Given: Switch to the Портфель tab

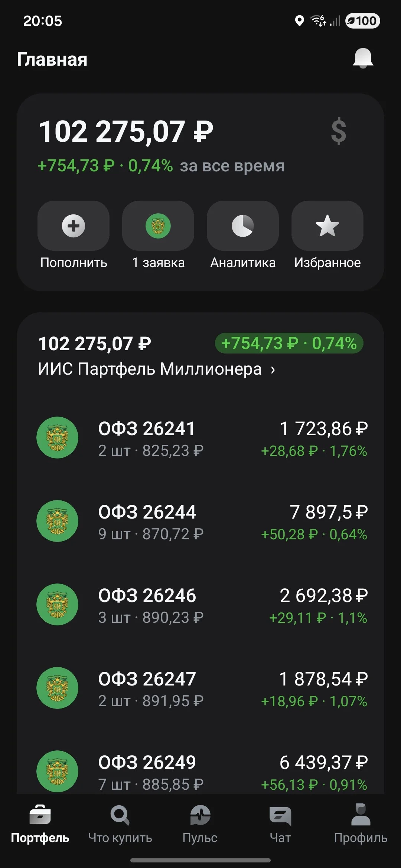Looking at the screenshot, I should [x=40, y=824].
